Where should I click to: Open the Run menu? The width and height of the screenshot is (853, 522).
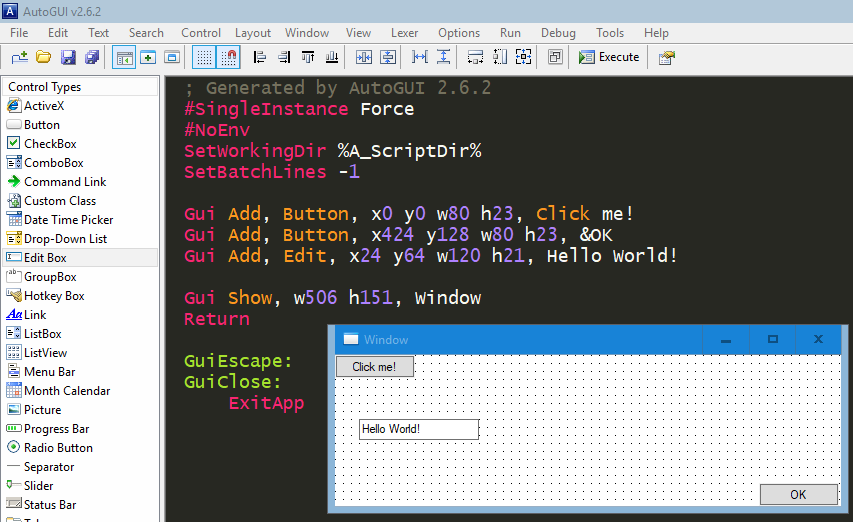point(510,33)
